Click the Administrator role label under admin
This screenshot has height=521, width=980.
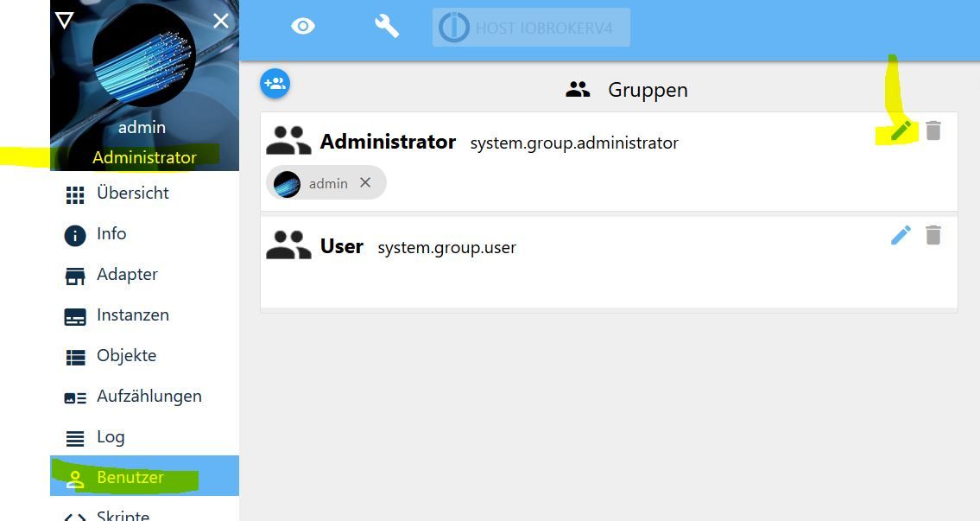[144, 157]
